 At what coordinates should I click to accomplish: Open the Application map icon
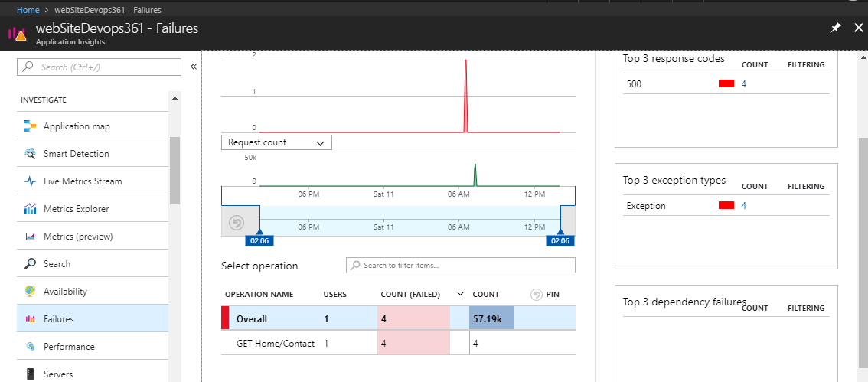(30, 126)
